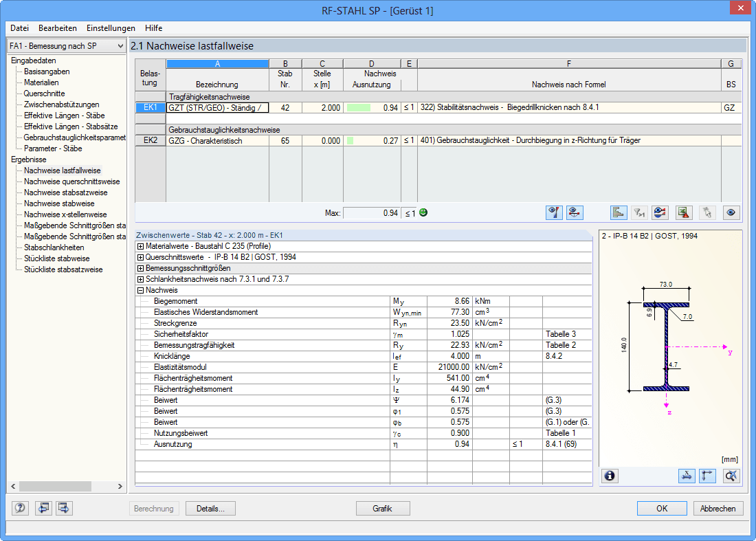Toggle the cross-section dimensions icon
Screen dimensions: 756x541
(x=687, y=476)
